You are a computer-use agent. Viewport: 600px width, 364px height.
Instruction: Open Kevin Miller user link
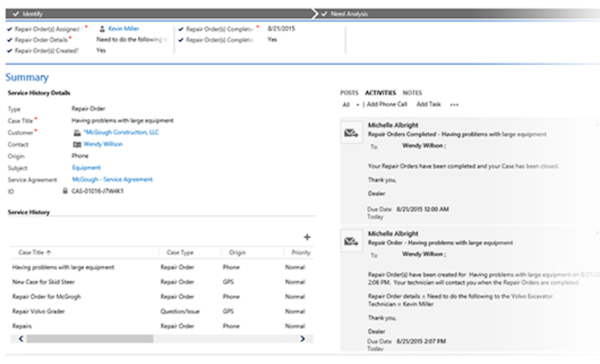[x=123, y=28]
